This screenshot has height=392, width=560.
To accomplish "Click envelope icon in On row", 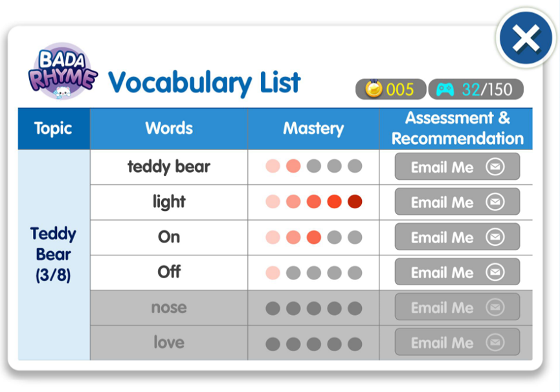I will coord(495,237).
